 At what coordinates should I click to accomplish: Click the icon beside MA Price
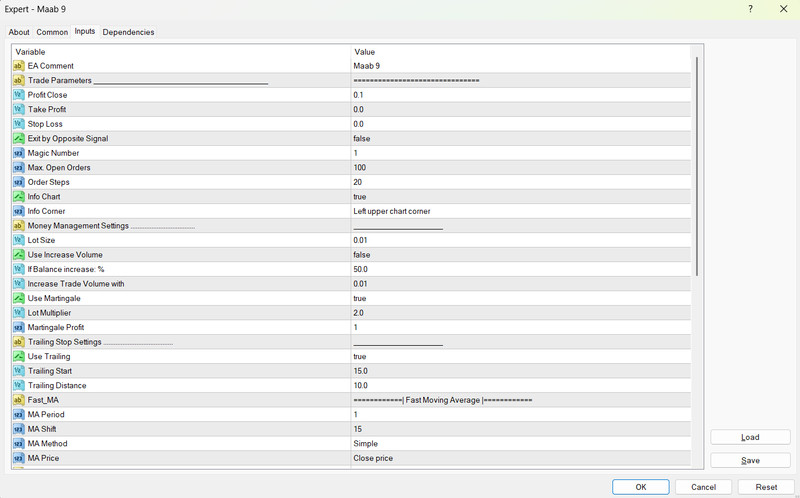click(18, 459)
